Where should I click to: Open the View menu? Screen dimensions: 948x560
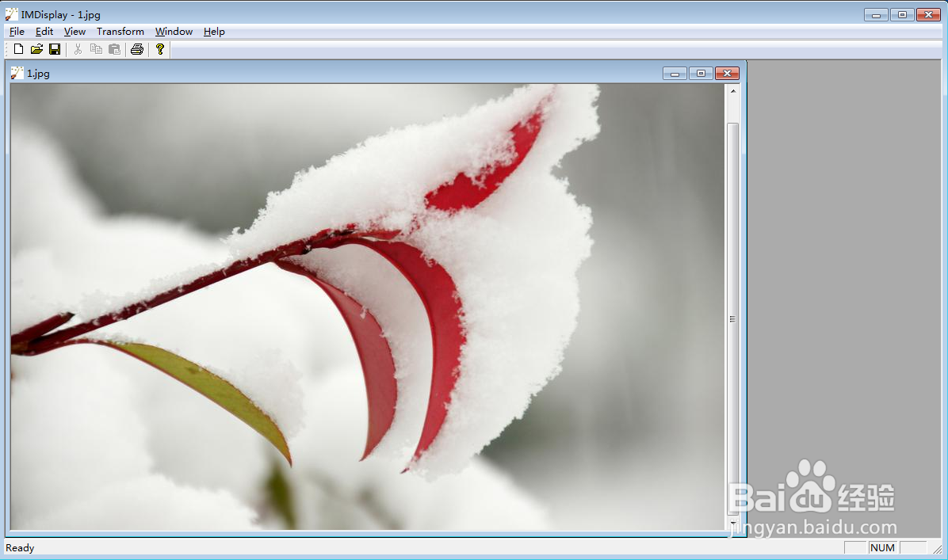[75, 32]
